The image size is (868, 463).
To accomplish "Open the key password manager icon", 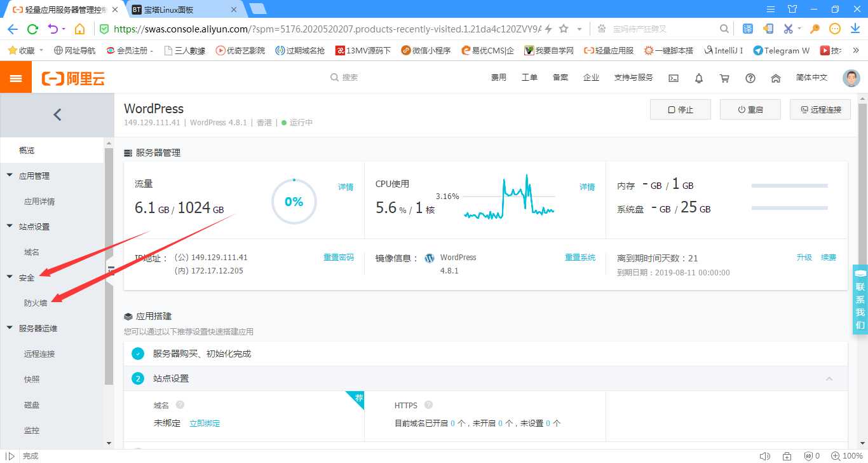I will click(815, 29).
